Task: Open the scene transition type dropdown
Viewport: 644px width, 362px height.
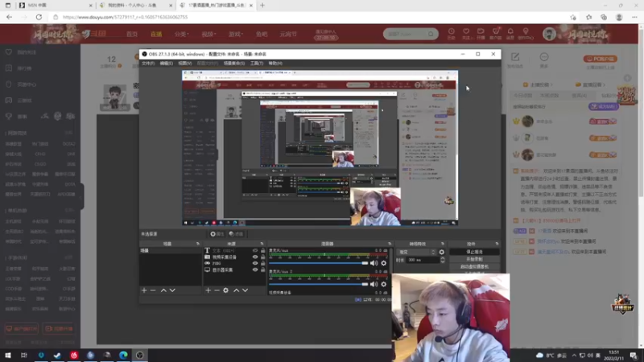Action: point(417,252)
